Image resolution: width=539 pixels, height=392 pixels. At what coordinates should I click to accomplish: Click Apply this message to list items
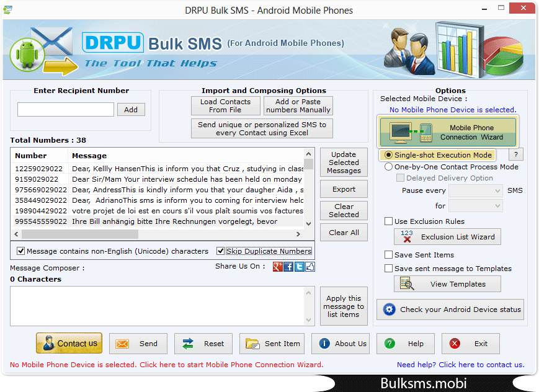tap(344, 306)
